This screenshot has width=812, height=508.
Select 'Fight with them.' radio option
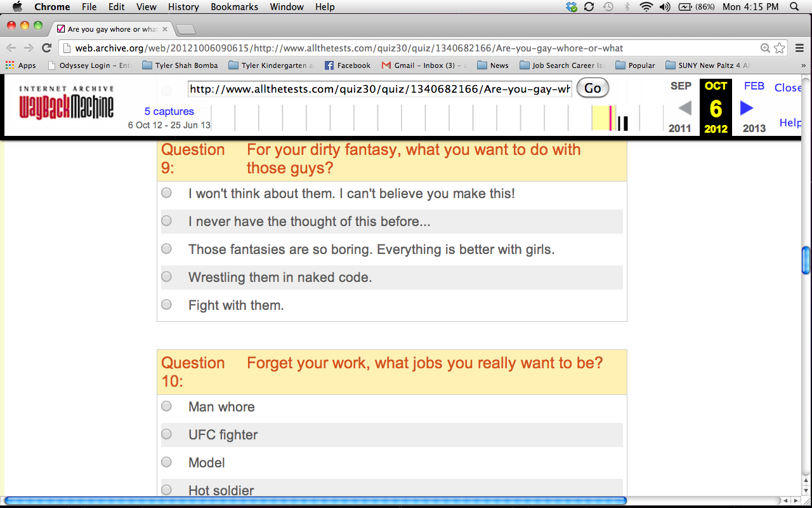point(166,305)
